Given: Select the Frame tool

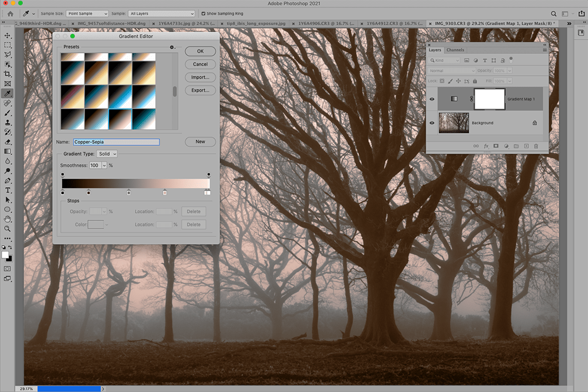Looking at the screenshot, I should pyautogui.click(x=7, y=84).
